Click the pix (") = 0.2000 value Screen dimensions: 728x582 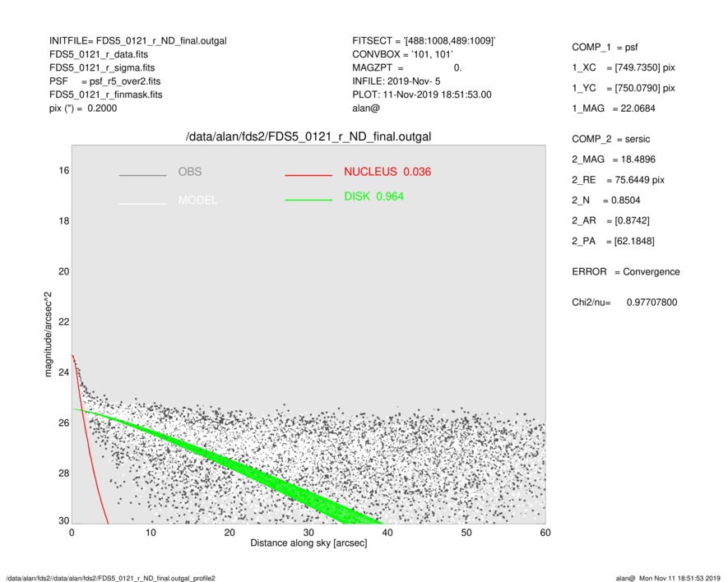pos(83,109)
